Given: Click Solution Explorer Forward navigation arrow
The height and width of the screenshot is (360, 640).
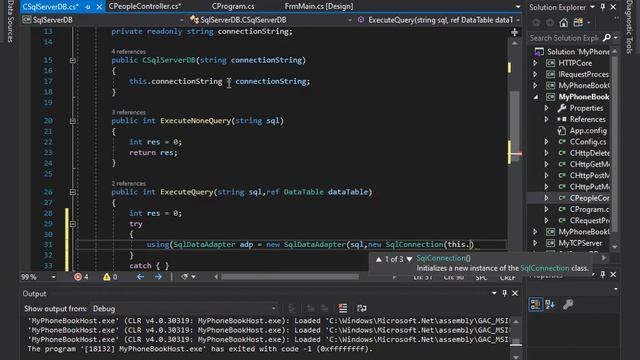Looking at the screenshot, I should 550,23.
